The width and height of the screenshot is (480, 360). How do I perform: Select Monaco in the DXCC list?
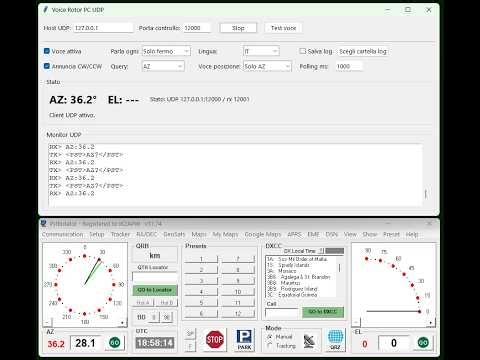pos(287,271)
